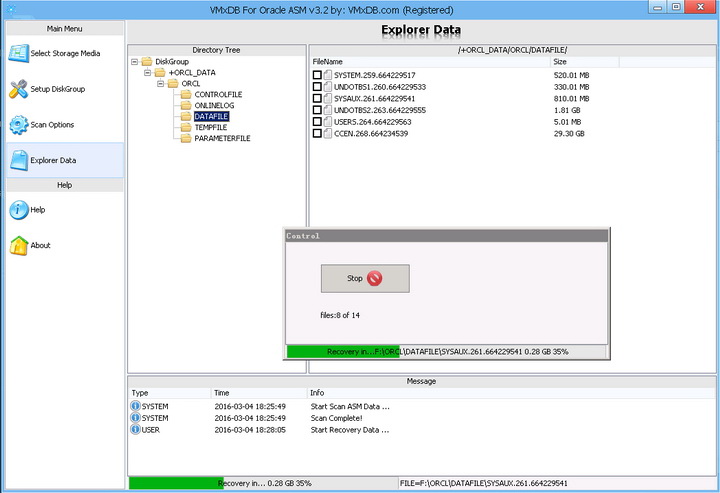Image resolution: width=720 pixels, height=493 pixels.
Task: Click 'Start Recovery Data ...' message text
Action: (349, 430)
